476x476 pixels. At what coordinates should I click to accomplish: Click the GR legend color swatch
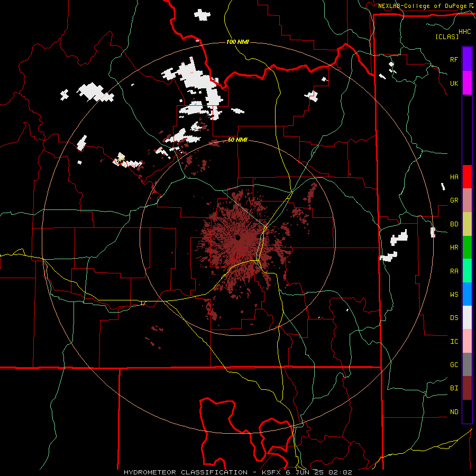(467, 200)
